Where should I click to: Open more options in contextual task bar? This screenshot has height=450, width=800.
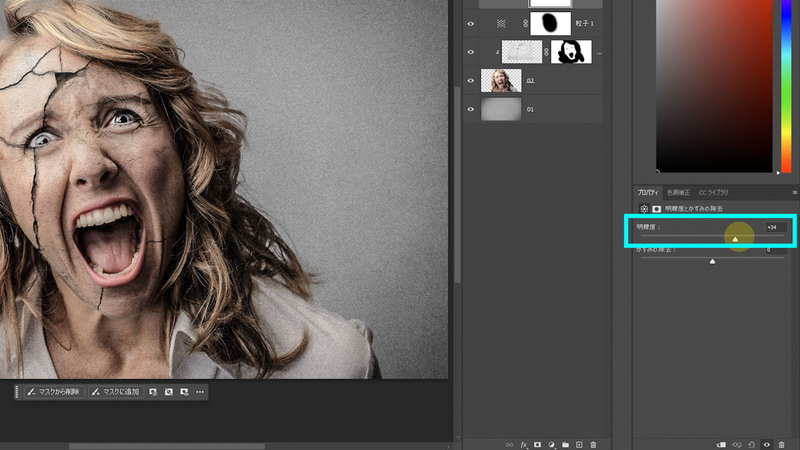point(200,392)
